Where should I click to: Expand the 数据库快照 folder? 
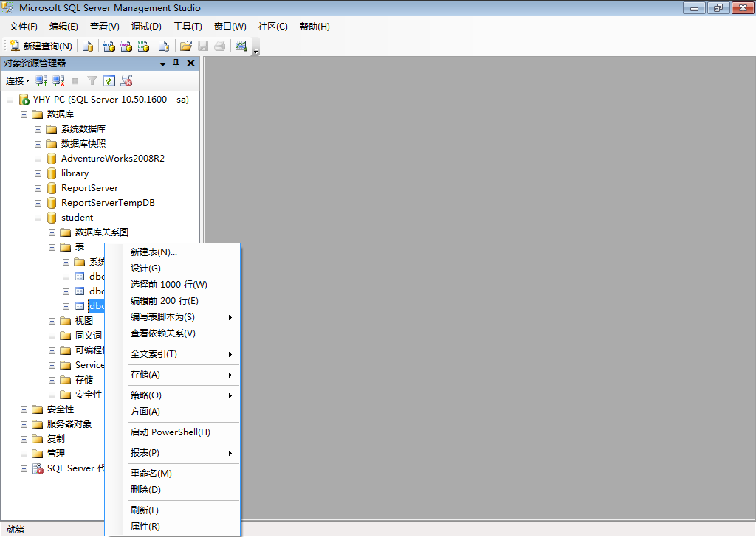(x=38, y=144)
